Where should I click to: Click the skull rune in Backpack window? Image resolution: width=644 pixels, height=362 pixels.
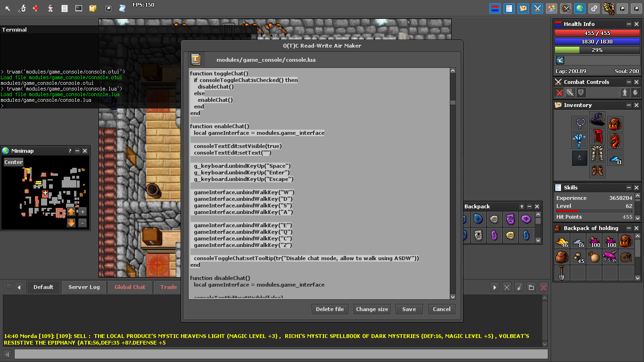478,235
